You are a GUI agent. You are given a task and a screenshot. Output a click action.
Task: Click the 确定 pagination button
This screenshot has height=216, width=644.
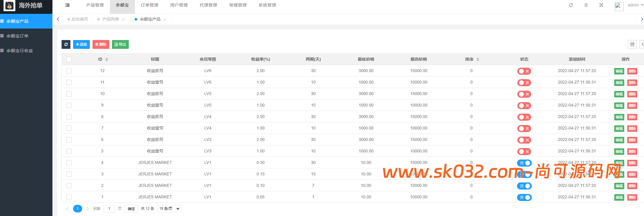(x=131, y=209)
